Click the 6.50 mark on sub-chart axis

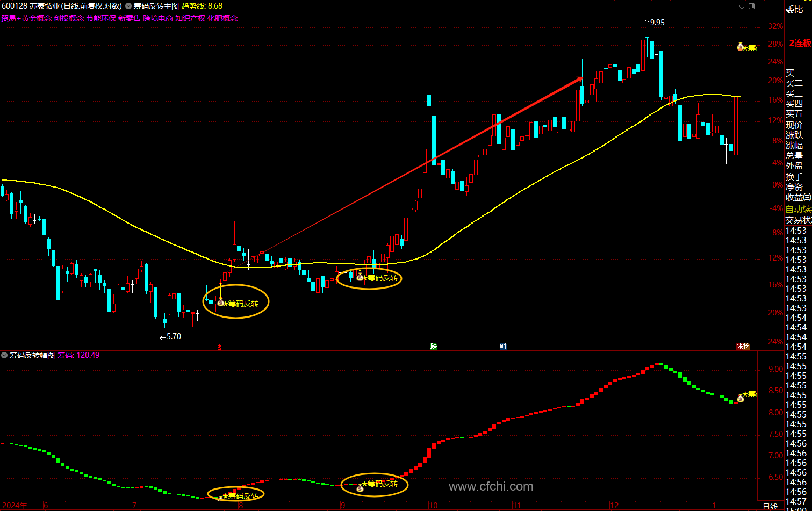pos(775,477)
